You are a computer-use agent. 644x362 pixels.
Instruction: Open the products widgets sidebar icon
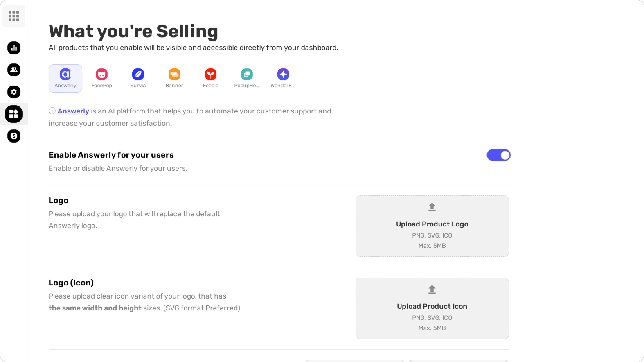tap(14, 114)
